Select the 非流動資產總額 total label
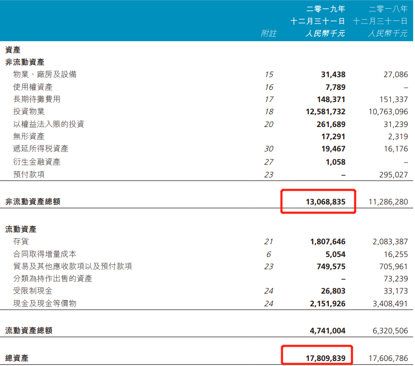Screen dimensions: 415x366 [x=33, y=202]
